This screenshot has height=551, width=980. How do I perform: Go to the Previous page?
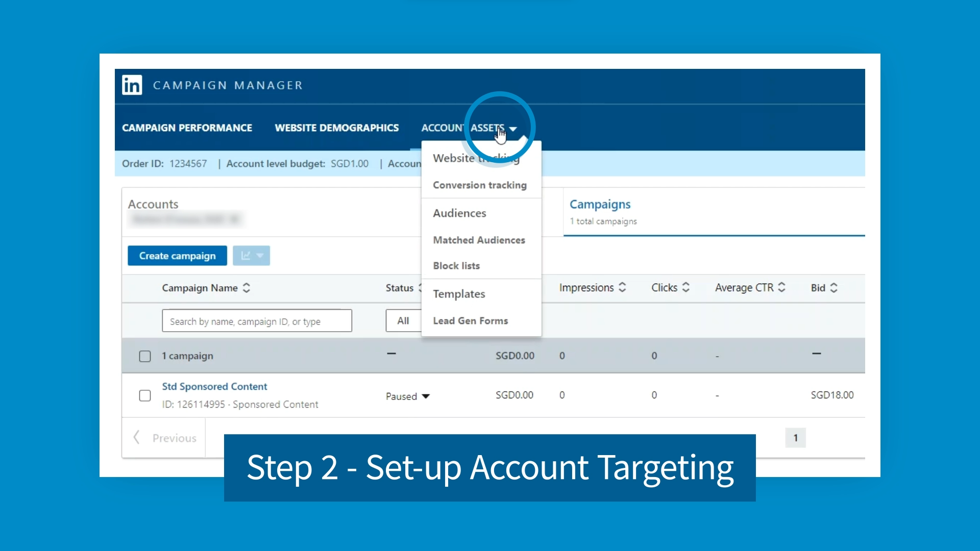coord(174,438)
